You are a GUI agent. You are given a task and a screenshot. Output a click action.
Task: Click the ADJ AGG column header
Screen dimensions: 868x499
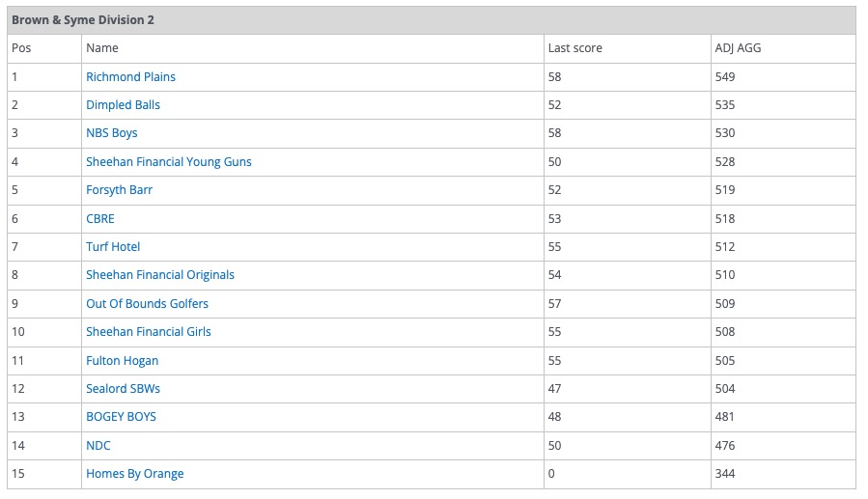(738, 48)
